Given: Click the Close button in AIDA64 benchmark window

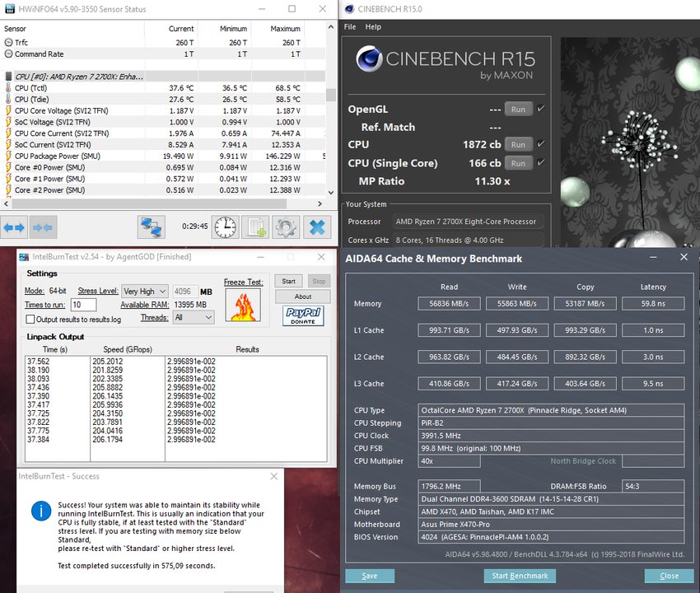Looking at the screenshot, I should coord(669,576).
